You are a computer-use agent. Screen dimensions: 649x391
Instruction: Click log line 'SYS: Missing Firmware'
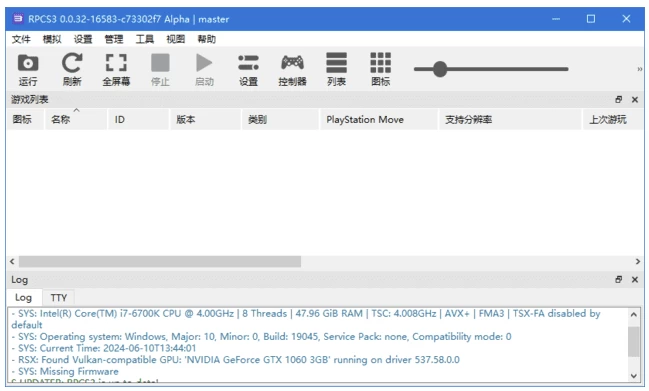pos(65,372)
